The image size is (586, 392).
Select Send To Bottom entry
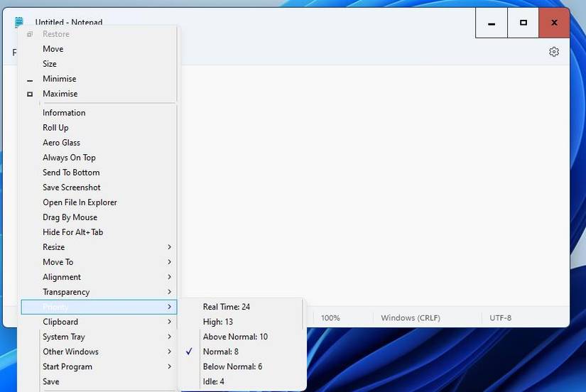point(99,173)
